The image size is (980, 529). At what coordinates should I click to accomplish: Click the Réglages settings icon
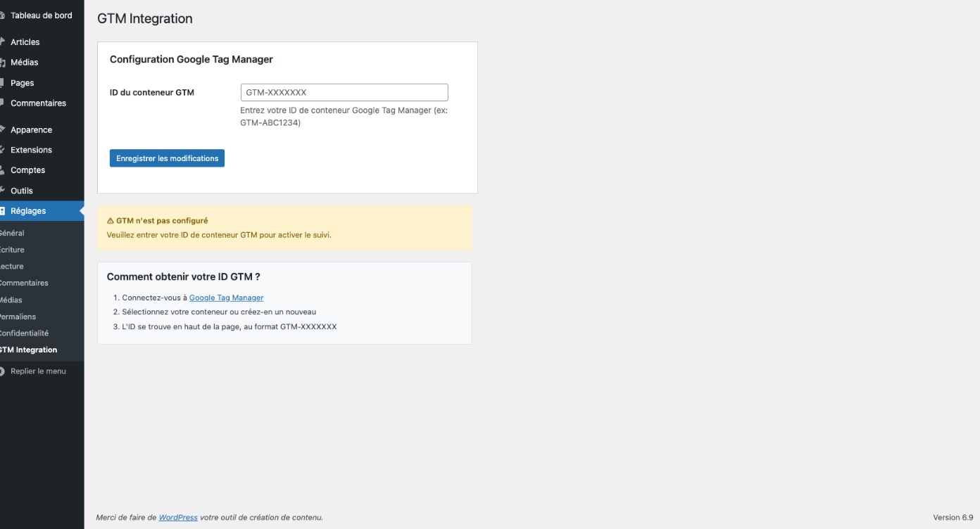(2, 211)
